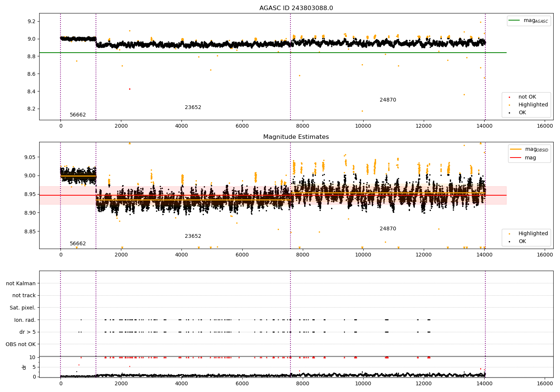
Task: Click the 8.4 y-axis tick in top plot
Action: (31, 92)
